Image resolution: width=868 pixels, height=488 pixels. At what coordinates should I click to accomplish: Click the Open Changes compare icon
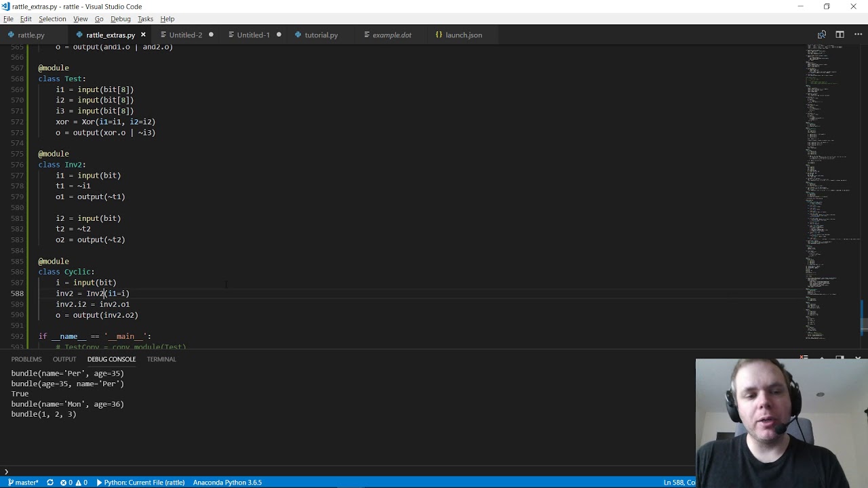tap(822, 35)
